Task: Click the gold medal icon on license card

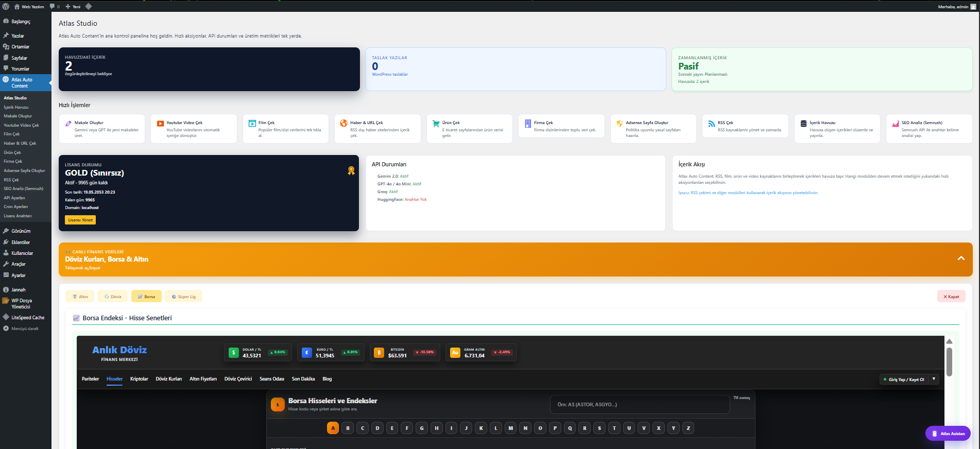Action: pyautogui.click(x=351, y=170)
